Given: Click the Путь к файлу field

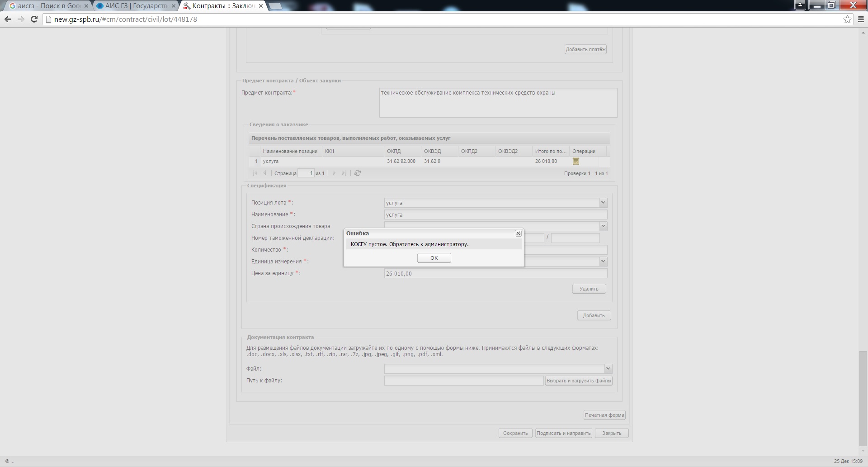Looking at the screenshot, I should coord(464,381).
